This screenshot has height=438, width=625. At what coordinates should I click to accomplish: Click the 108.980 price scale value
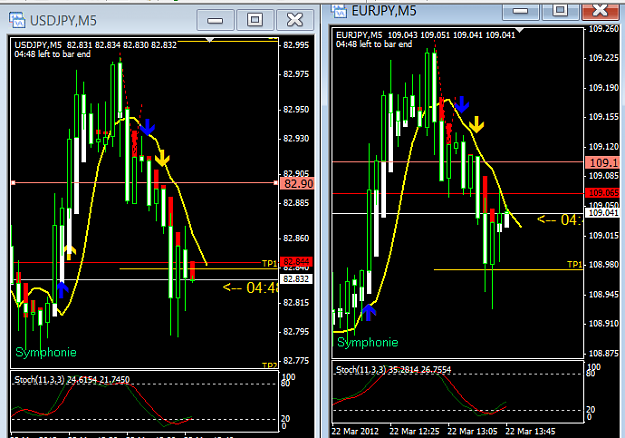[604, 265]
